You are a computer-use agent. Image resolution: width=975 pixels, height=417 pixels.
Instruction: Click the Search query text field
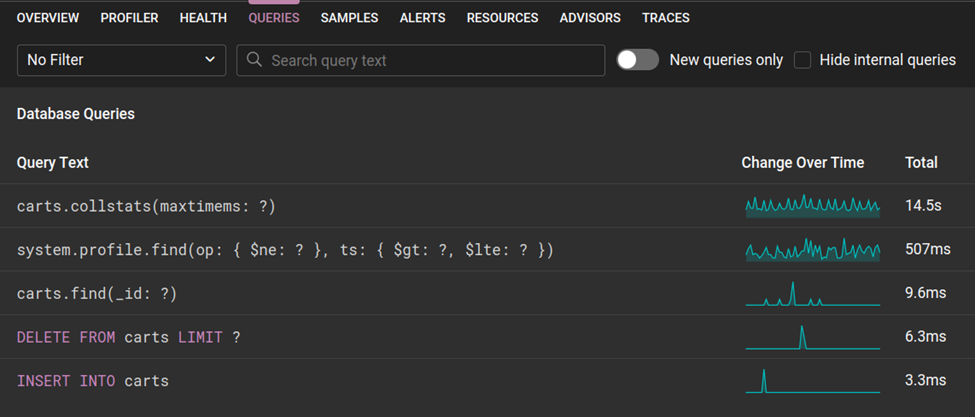(430, 60)
